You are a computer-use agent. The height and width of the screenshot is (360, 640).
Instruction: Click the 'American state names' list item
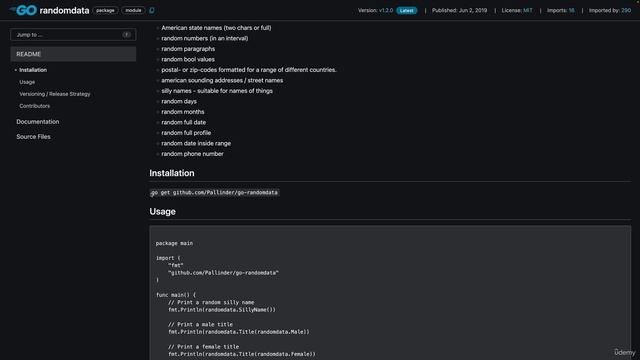(216, 28)
